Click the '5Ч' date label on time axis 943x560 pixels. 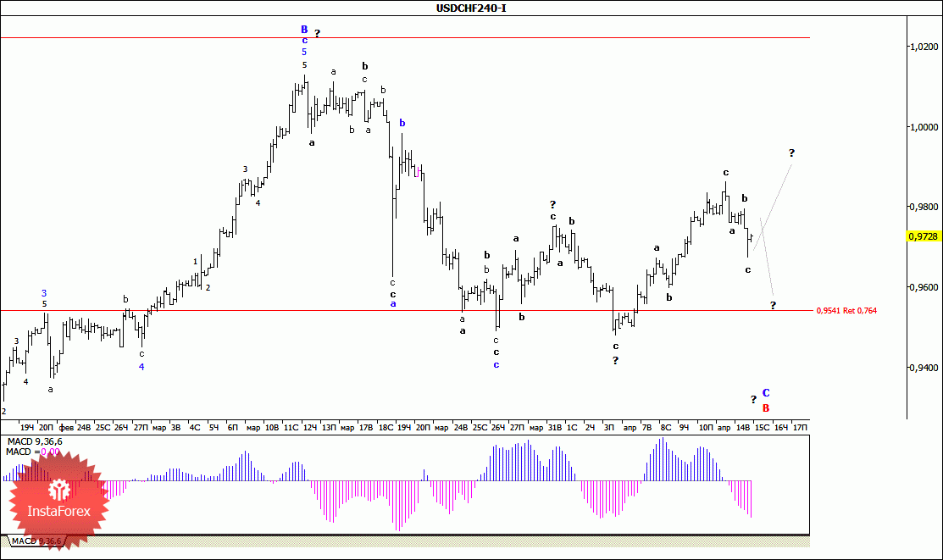click(x=214, y=428)
